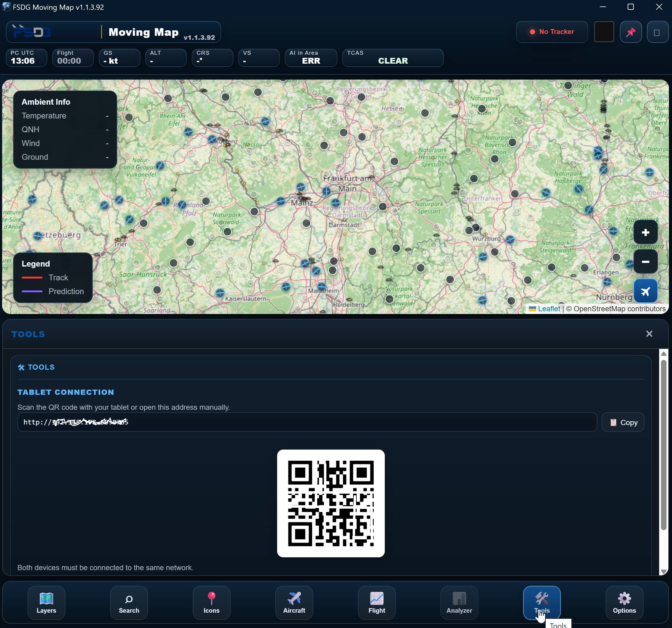
Task: Click the Ground row in Ambient Info
Action: 65,157
